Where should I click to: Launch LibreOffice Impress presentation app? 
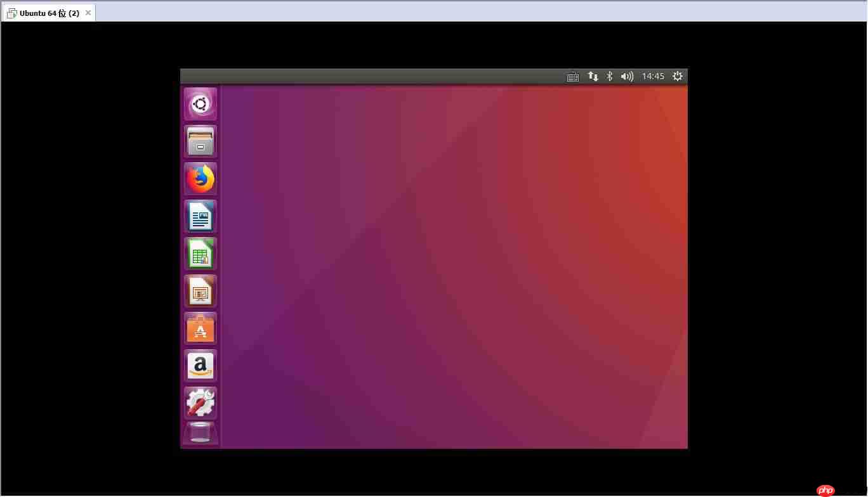click(201, 291)
